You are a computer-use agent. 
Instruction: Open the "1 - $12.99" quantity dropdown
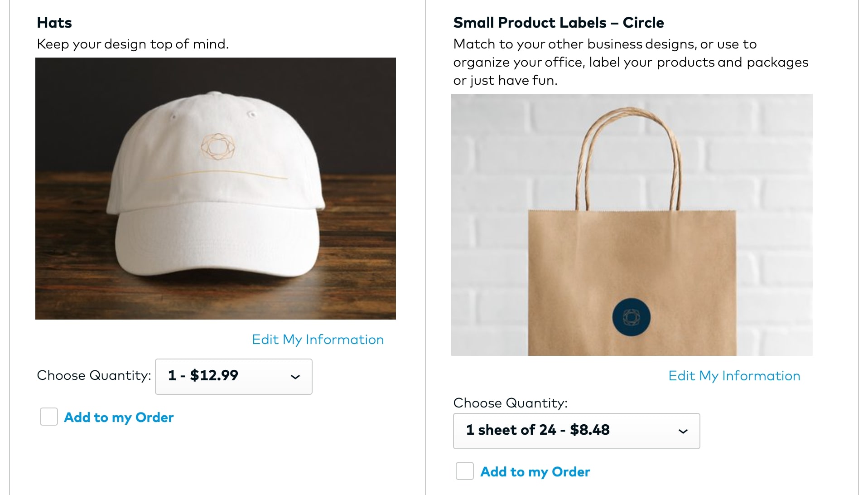(x=233, y=377)
